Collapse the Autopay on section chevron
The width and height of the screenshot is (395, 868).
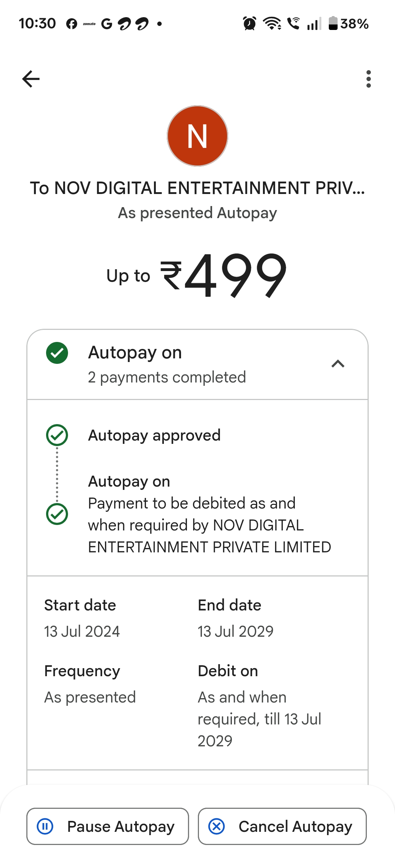(x=338, y=364)
